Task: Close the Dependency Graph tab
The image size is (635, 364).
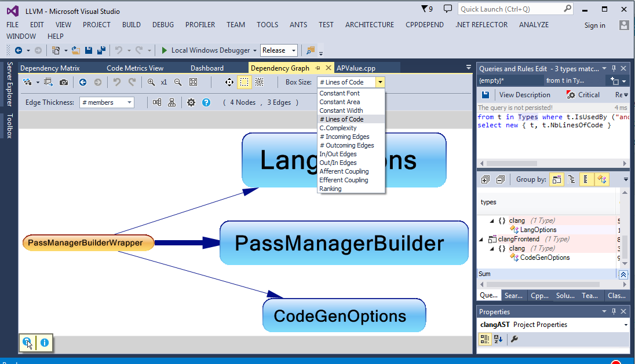Action: (329, 68)
